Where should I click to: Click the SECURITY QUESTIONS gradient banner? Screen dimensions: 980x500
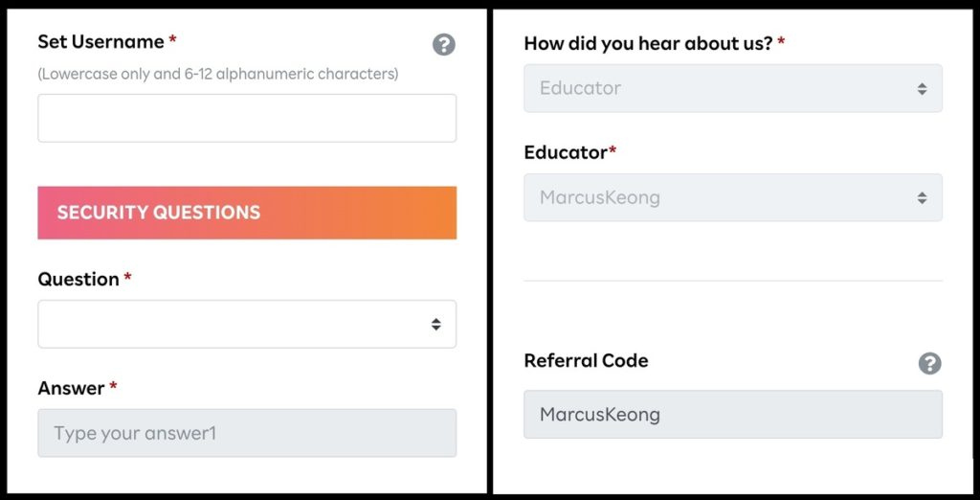[247, 213]
